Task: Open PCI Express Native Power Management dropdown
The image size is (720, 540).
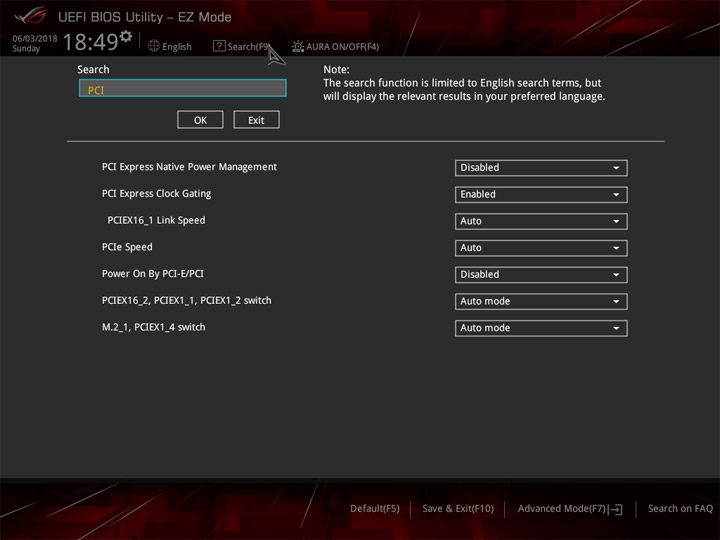Action: click(541, 168)
